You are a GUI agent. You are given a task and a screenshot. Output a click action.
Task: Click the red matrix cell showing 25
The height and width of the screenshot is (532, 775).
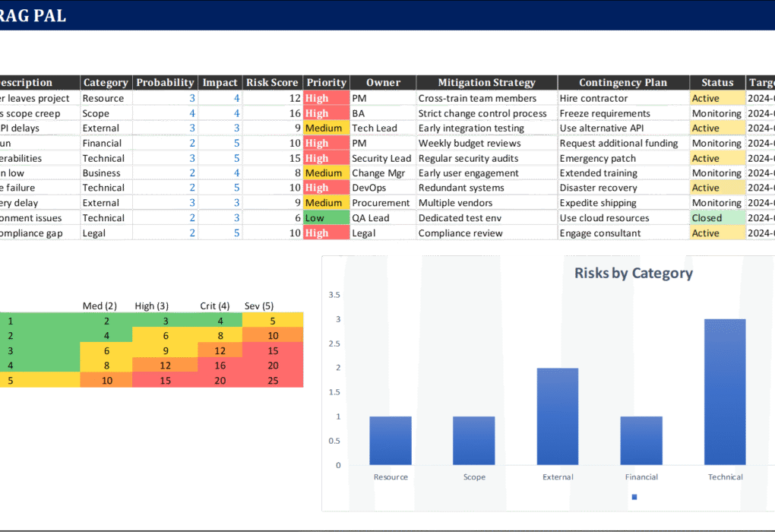click(x=273, y=381)
